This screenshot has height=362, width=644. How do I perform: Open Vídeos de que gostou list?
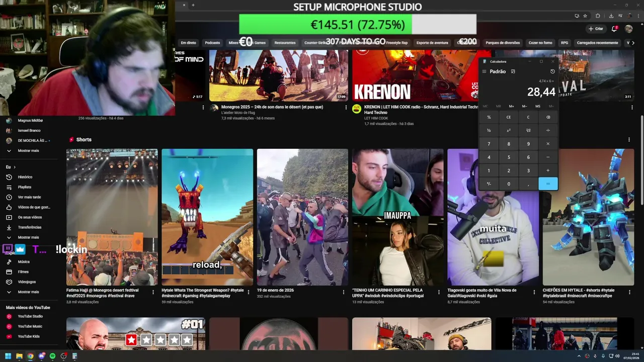coord(29,207)
